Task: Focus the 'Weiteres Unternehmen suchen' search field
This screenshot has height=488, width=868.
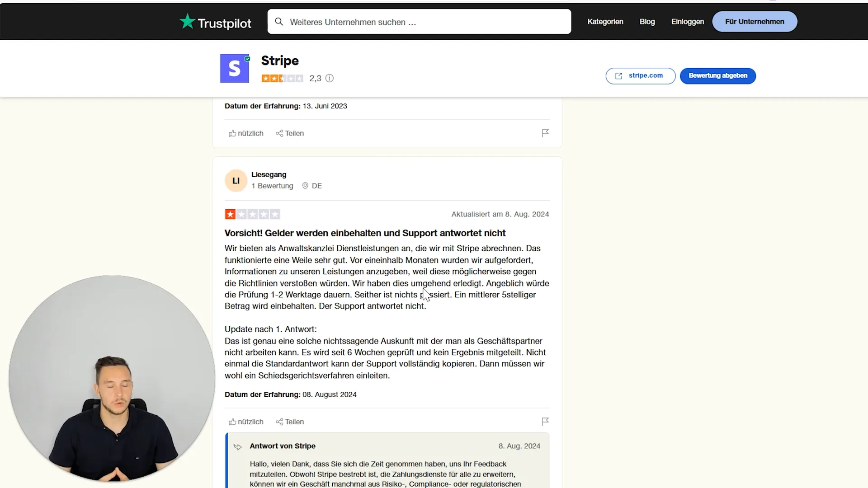Action: coord(419,22)
